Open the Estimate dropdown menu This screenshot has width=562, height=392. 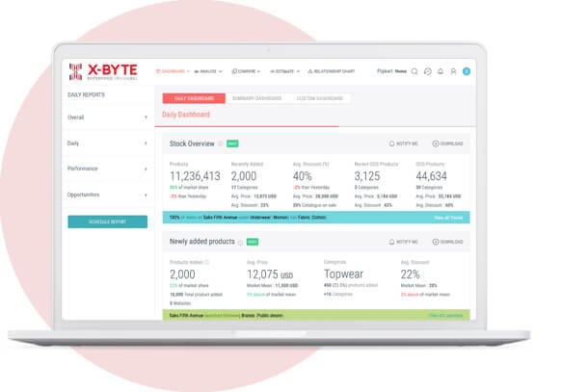pyautogui.click(x=284, y=71)
